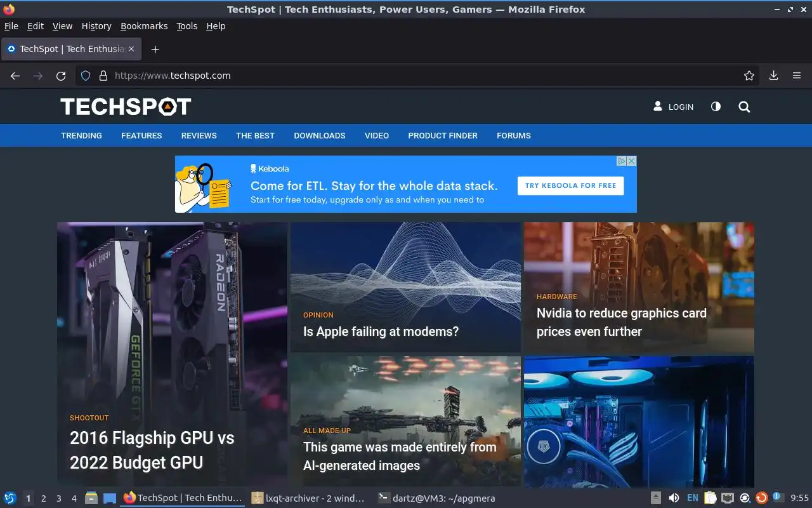Image resolution: width=812 pixels, height=508 pixels.
Task: Visit the FORUMS section
Action: (514, 135)
